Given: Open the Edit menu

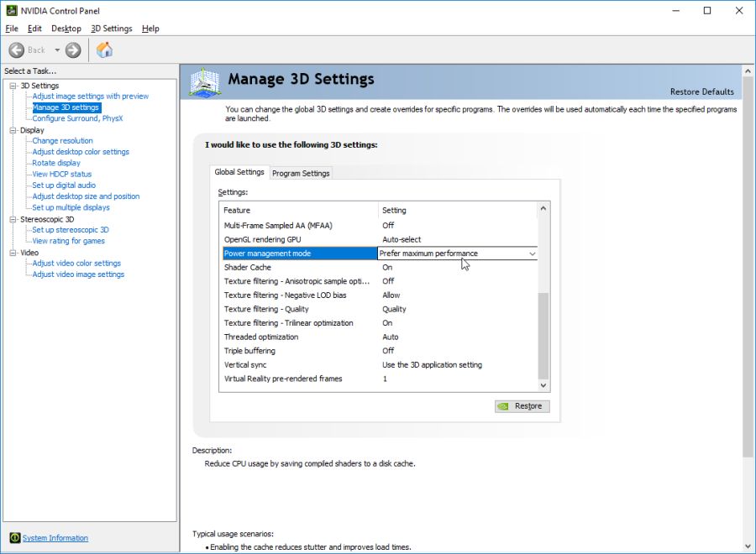Looking at the screenshot, I should click(x=34, y=29).
